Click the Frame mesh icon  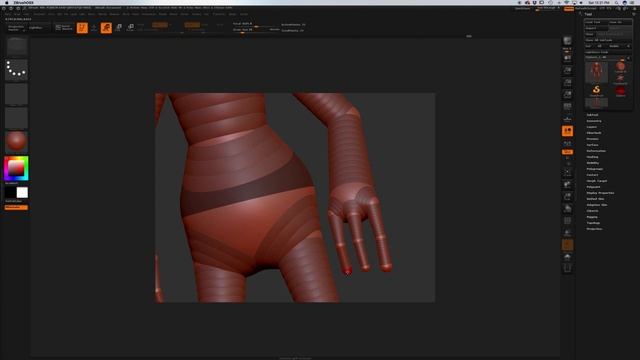tap(567, 173)
